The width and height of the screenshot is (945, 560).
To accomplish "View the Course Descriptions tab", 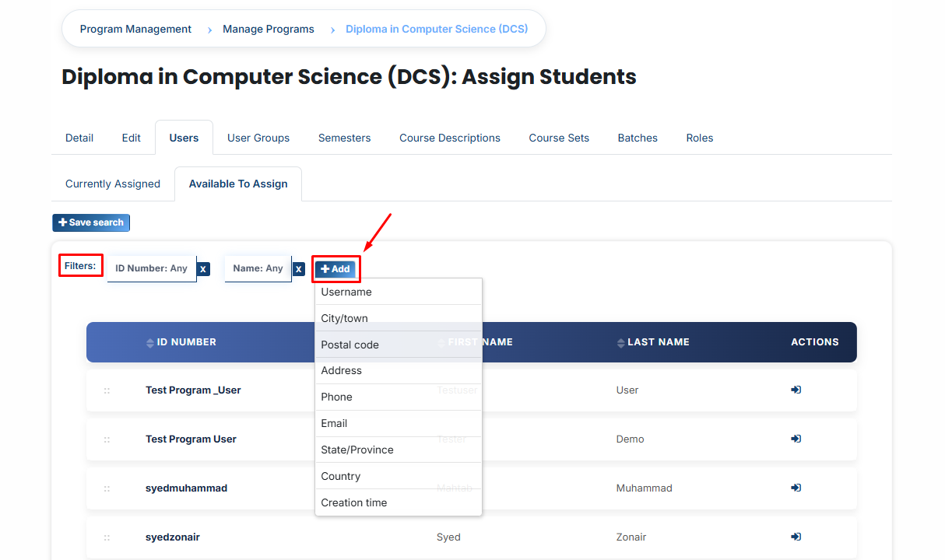I will (x=450, y=138).
